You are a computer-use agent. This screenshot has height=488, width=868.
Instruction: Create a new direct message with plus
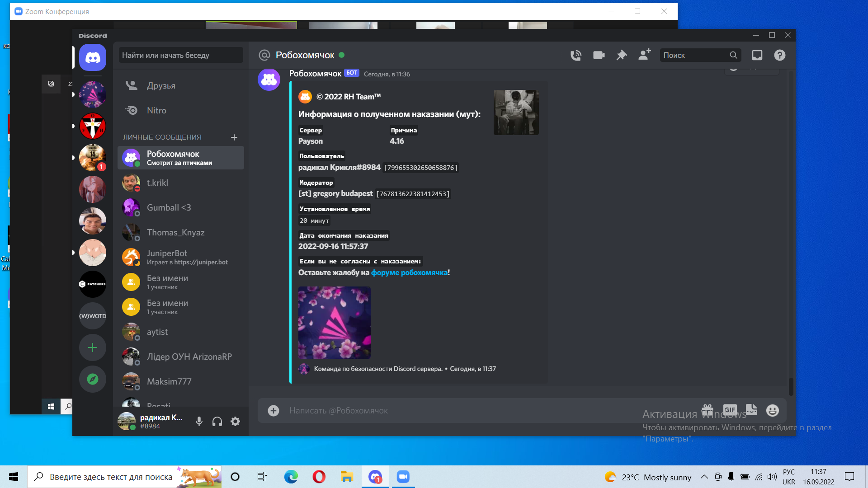pyautogui.click(x=234, y=137)
